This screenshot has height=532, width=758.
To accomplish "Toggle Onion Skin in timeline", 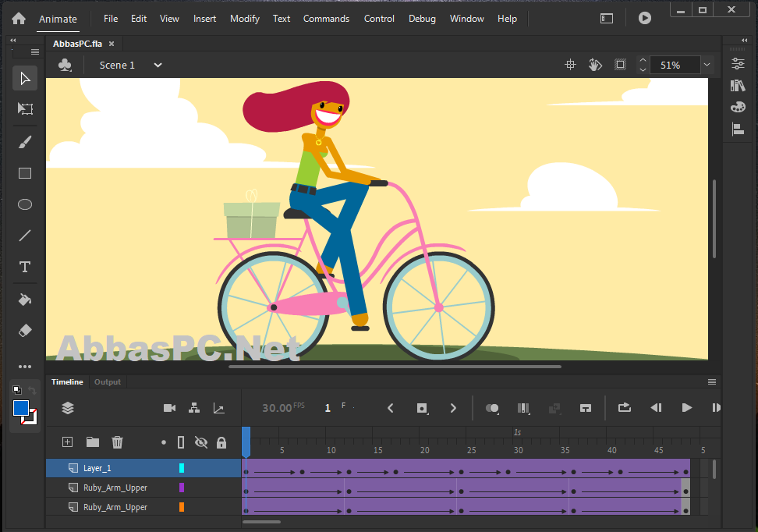I will (492, 408).
